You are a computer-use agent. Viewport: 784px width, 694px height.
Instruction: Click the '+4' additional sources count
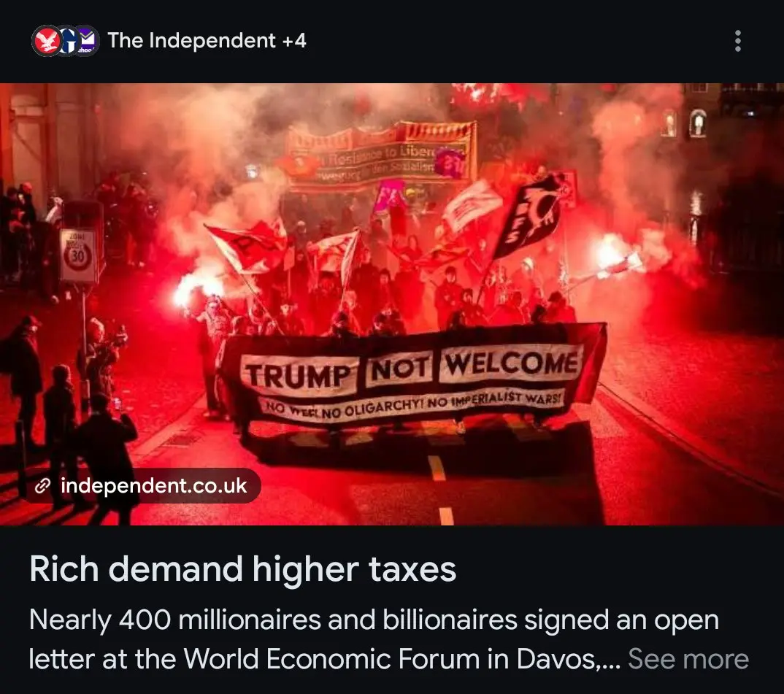point(294,40)
